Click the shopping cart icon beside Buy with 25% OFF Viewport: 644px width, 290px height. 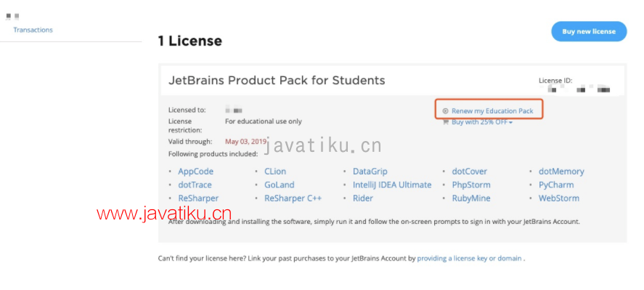pyautogui.click(x=446, y=122)
